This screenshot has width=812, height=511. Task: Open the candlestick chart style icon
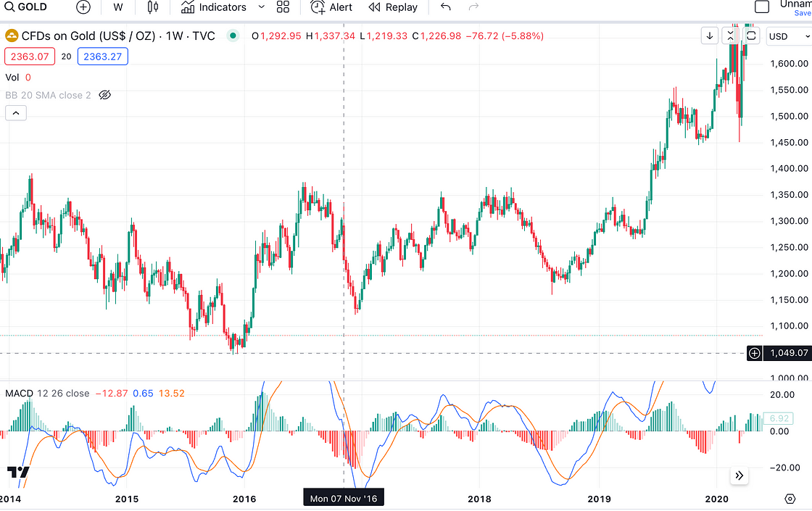coord(153,7)
